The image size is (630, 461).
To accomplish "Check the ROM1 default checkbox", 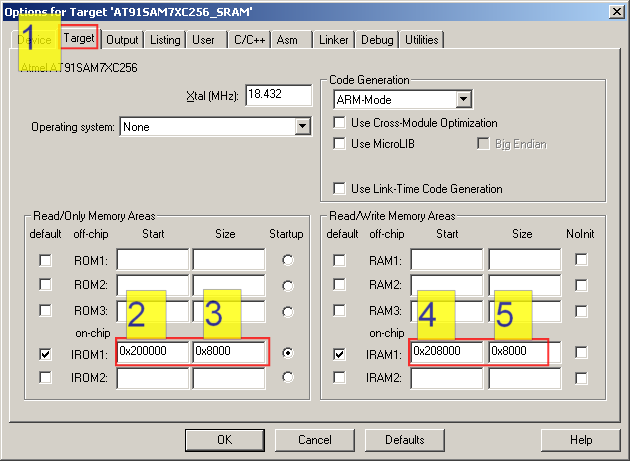I will click(x=45, y=260).
